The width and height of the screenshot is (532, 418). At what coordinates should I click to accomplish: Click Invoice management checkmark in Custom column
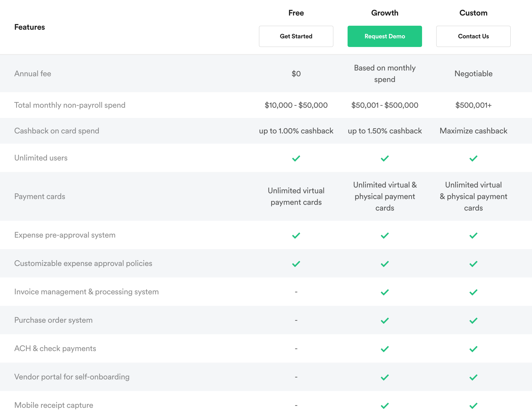[x=473, y=292]
